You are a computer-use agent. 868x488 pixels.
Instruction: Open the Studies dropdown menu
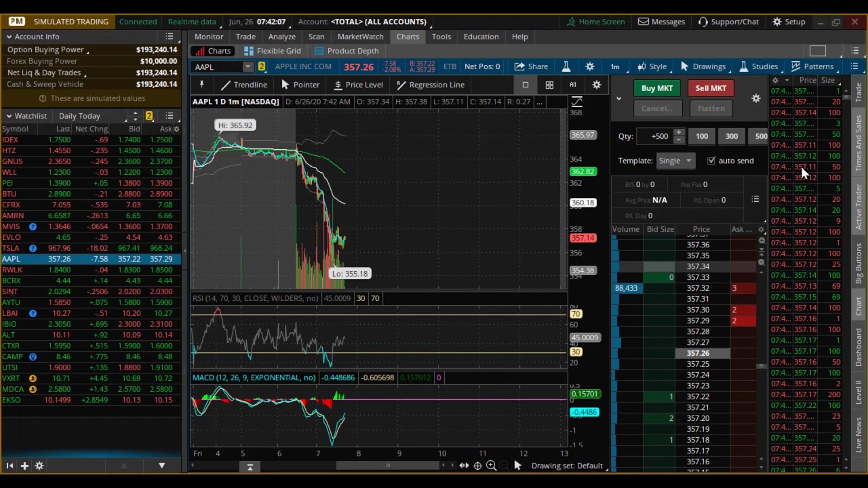[759, 66]
